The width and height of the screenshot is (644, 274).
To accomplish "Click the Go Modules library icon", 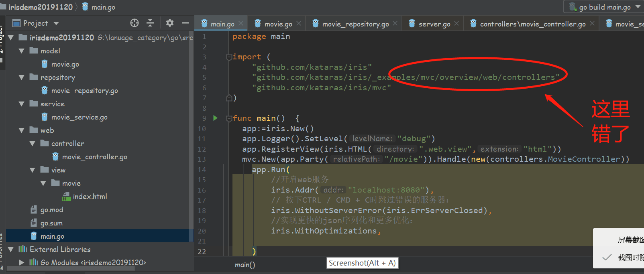I will click(34, 262).
